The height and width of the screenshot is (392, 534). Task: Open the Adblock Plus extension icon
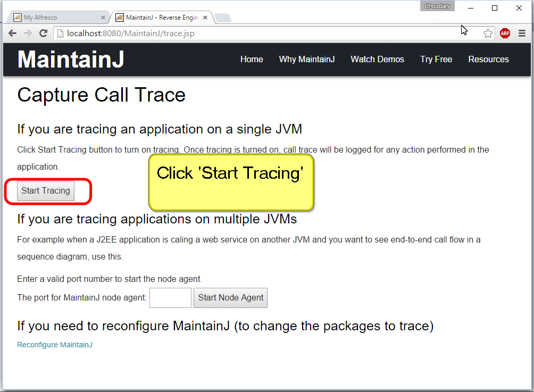[x=505, y=34]
